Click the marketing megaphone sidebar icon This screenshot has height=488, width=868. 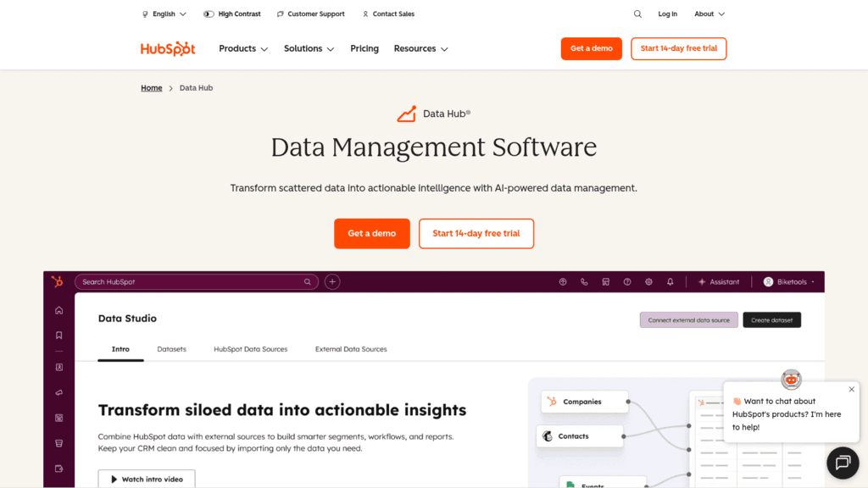[x=59, y=393]
